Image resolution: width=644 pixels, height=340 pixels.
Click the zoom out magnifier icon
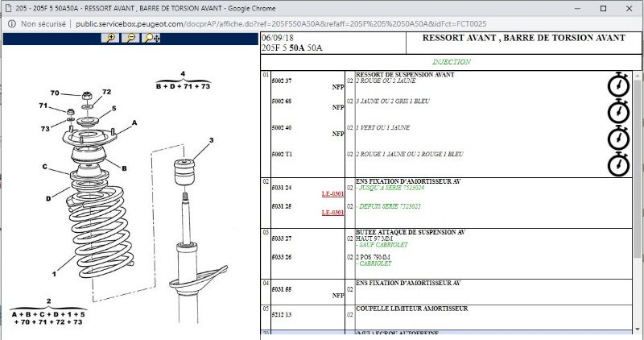[x=129, y=38]
